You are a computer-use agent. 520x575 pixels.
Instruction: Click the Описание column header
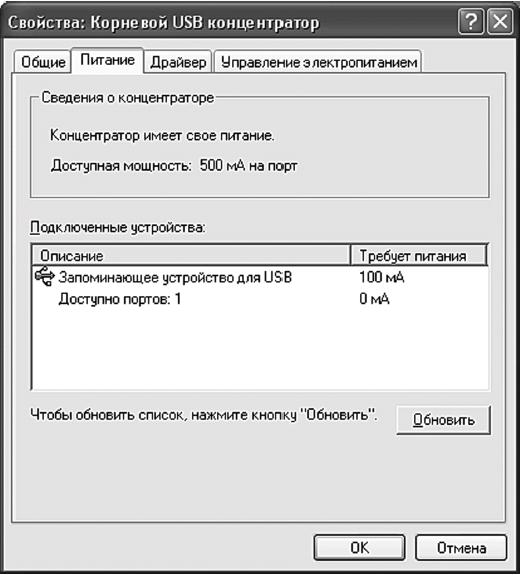pos(191,255)
